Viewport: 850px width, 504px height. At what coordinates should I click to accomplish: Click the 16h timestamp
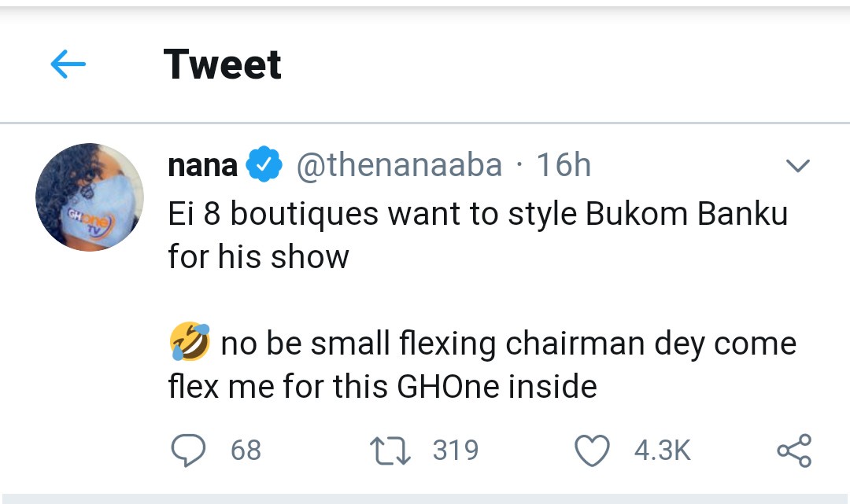tap(564, 166)
